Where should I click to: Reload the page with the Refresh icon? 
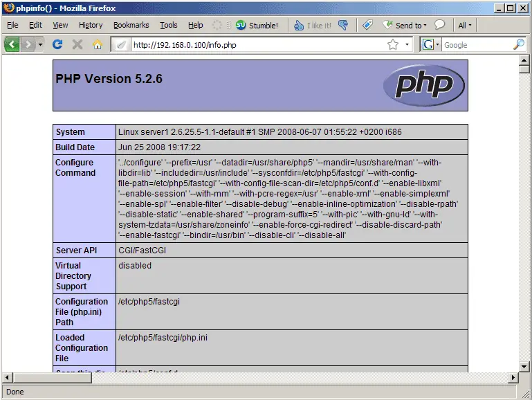(x=57, y=44)
